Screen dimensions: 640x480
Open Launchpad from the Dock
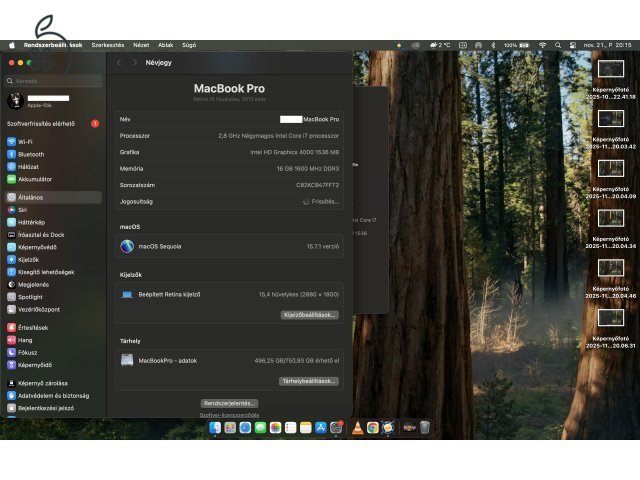(x=230, y=427)
